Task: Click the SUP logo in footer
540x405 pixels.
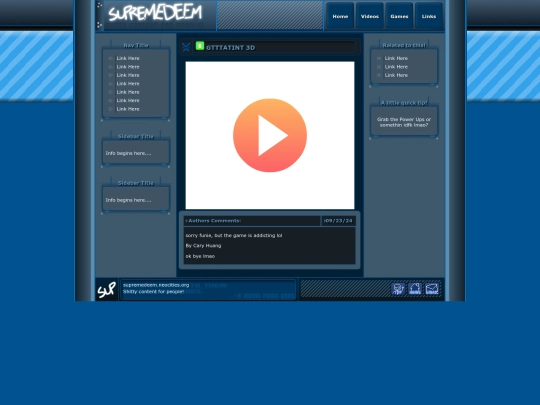Action: (x=106, y=290)
